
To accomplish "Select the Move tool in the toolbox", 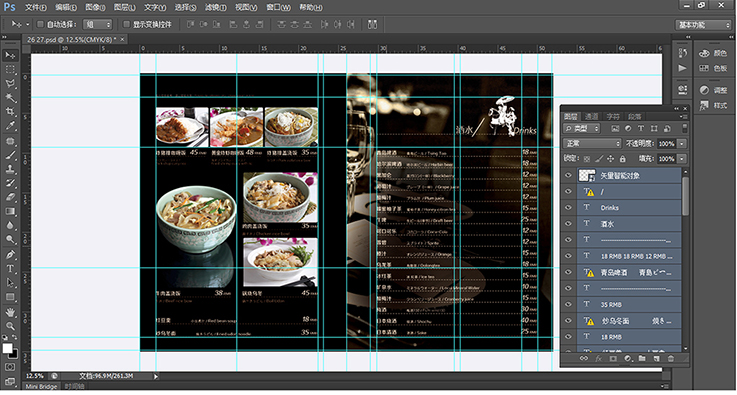I will [x=10, y=55].
